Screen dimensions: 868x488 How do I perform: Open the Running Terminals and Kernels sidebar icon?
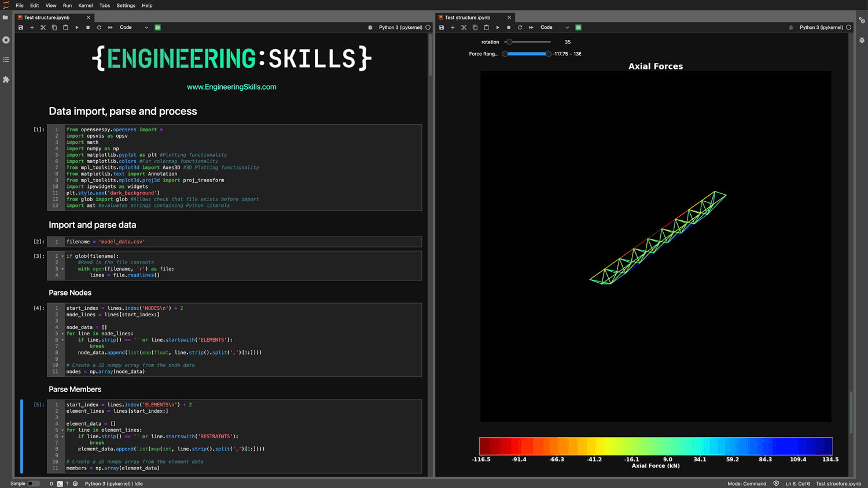click(6, 40)
